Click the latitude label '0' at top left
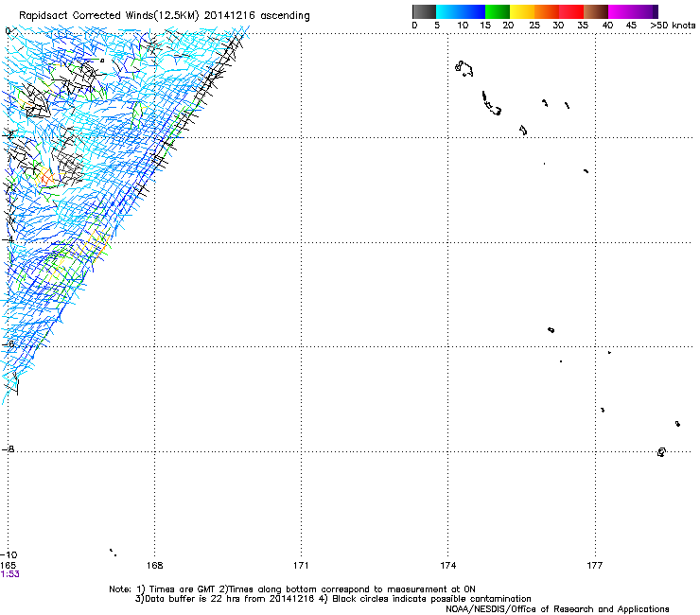 (x=8, y=31)
